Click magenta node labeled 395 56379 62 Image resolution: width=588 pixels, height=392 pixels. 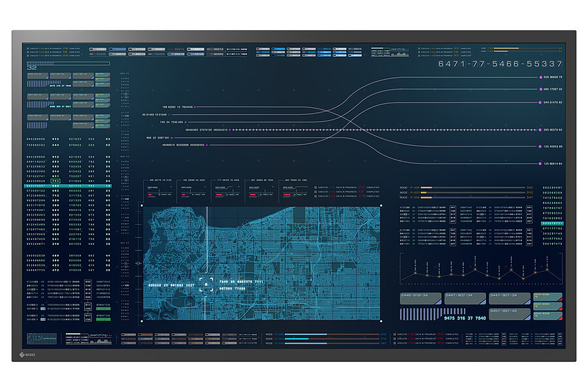(x=540, y=130)
